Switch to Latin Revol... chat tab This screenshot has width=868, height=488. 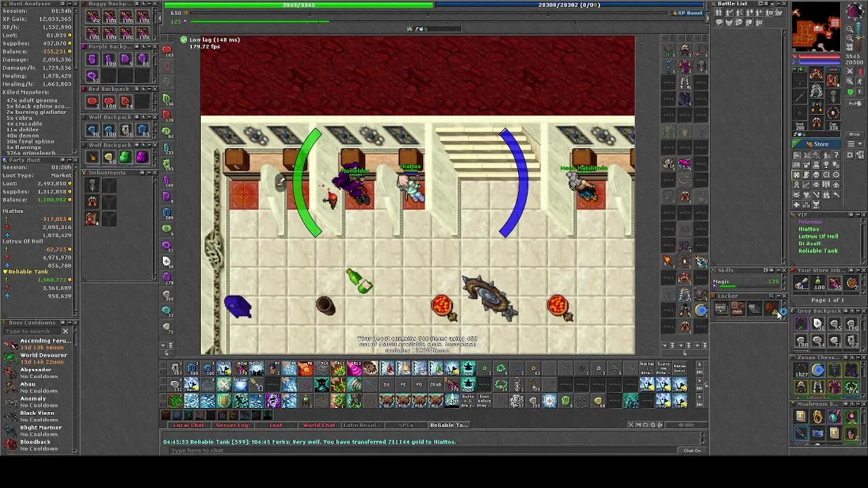coord(362,425)
